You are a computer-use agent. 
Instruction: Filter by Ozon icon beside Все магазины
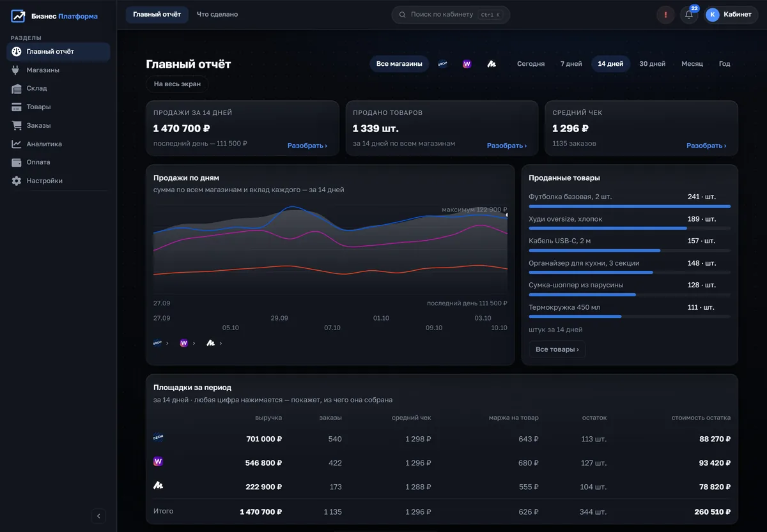442,64
